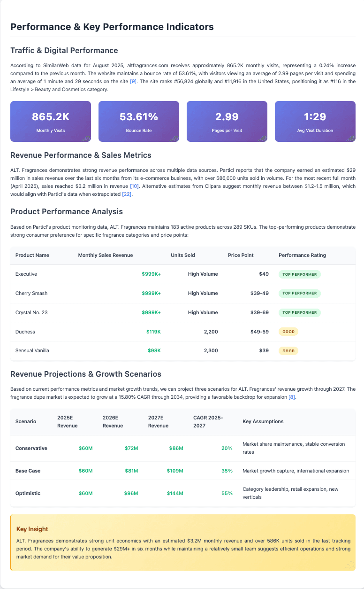
Task: Click the Monthly Sales Revenue column header
Action: click(106, 255)
